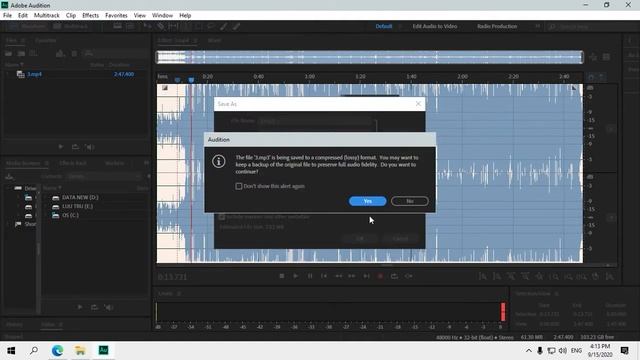Viewport: 640px width, 360px height.
Task: Click OK in the Save As dialog
Action: tap(360, 238)
